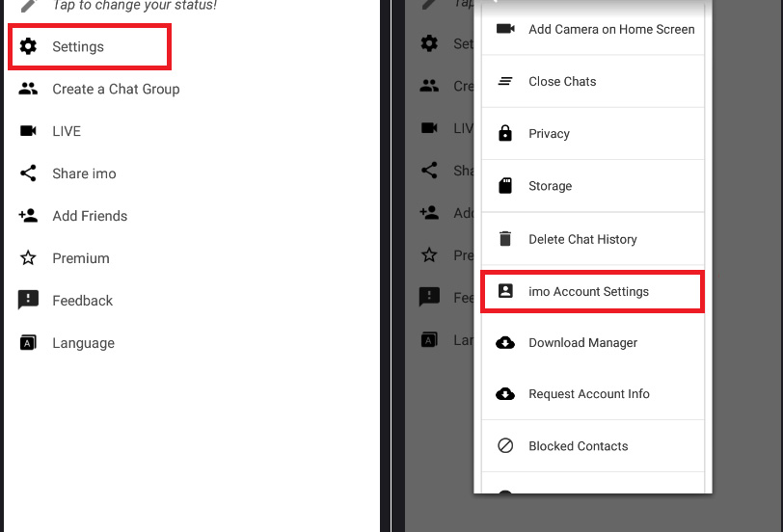Click the add person icon beside Add Friends
Viewport: 783px width, 532px height.
tap(28, 215)
